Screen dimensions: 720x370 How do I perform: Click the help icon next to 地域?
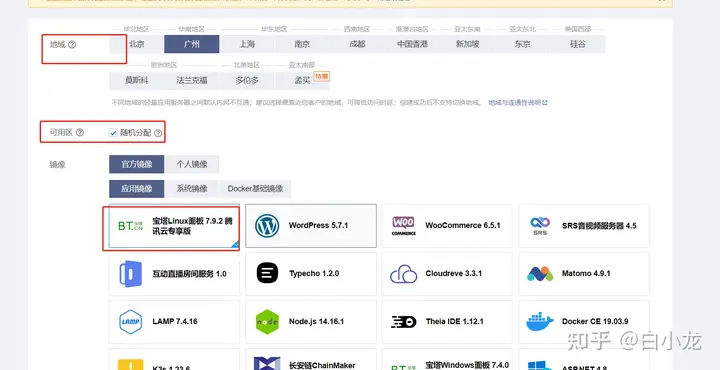(72, 45)
